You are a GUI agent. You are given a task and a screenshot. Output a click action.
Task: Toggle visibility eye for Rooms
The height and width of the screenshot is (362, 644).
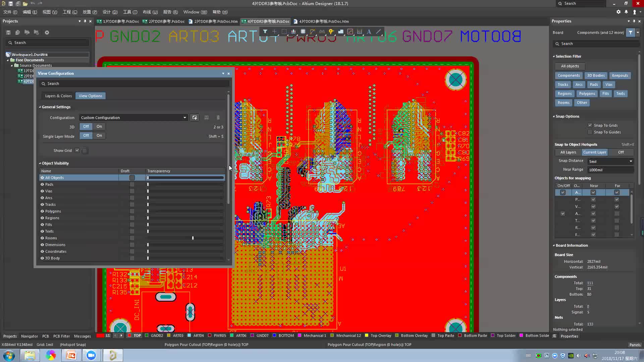coord(42,238)
